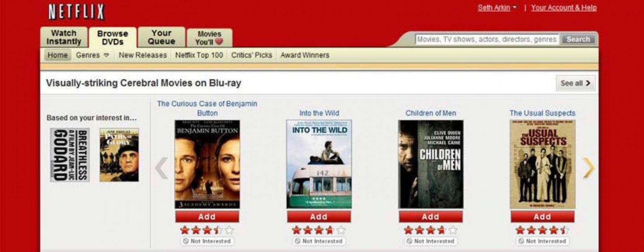
Task: Click the Into the Wild poster
Action: [x=319, y=164]
